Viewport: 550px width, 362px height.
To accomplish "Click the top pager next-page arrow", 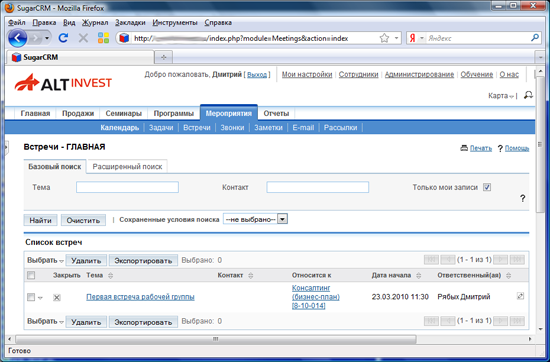I will [501, 260].
